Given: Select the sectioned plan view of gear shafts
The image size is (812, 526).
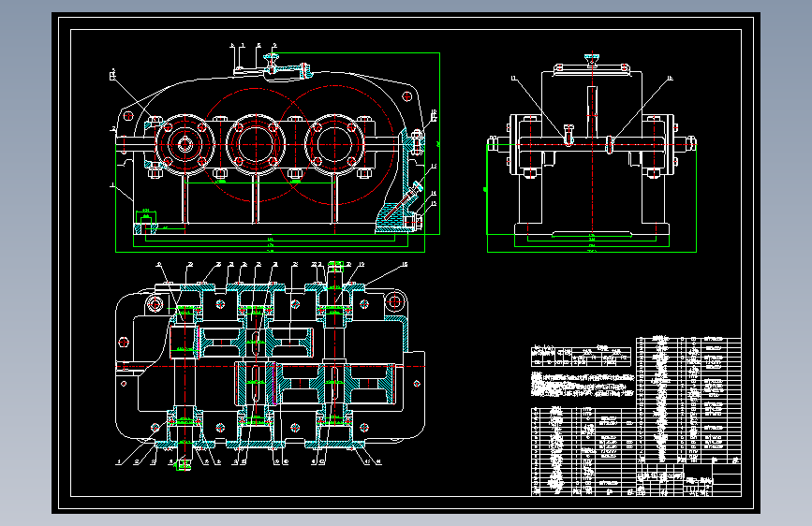Looking at the screenshot, I should pos(270,366).
